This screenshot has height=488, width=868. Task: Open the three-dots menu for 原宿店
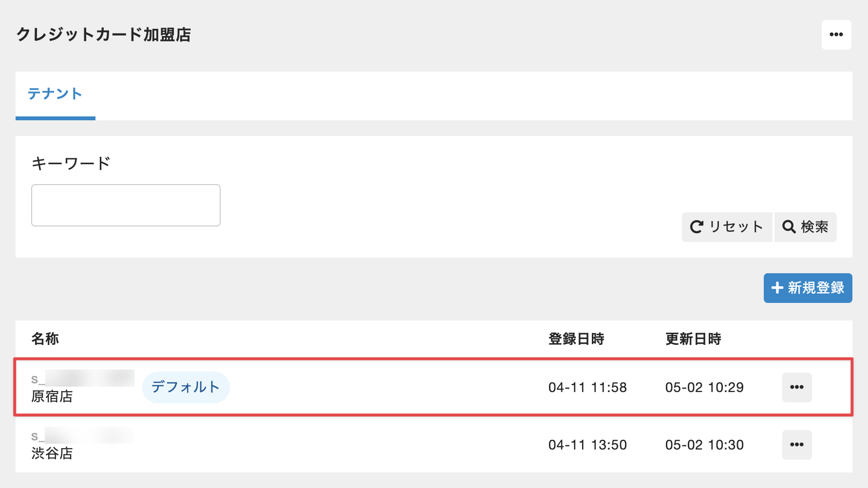coord(796,387)
